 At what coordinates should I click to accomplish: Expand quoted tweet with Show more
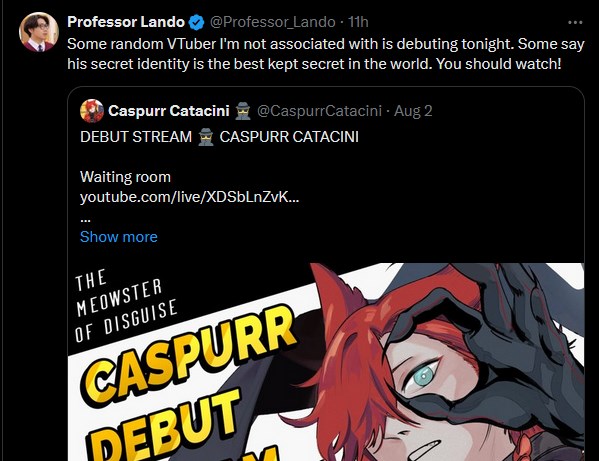119,237
